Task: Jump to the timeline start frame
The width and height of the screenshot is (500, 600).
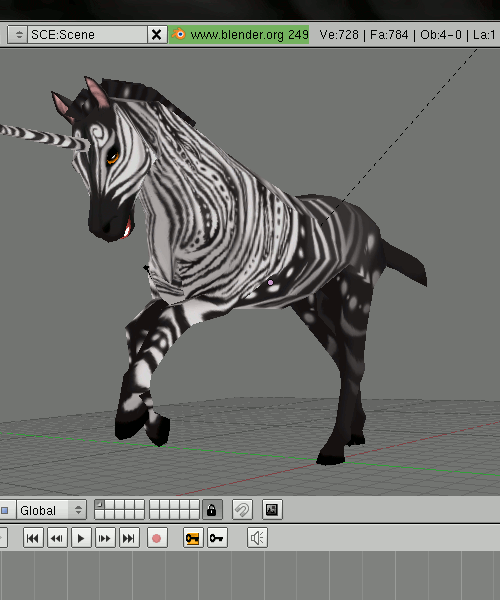Action: 33,538
